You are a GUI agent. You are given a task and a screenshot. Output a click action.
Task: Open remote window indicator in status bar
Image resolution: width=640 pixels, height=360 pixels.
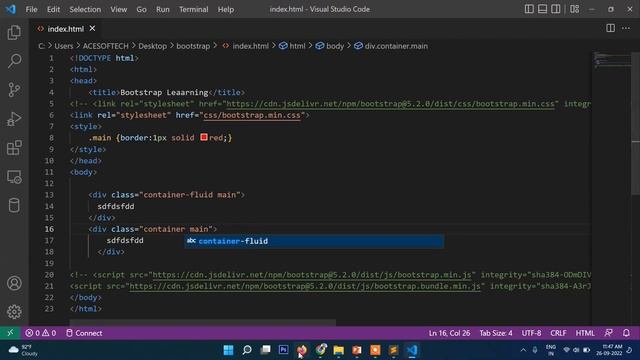[10, 333]
